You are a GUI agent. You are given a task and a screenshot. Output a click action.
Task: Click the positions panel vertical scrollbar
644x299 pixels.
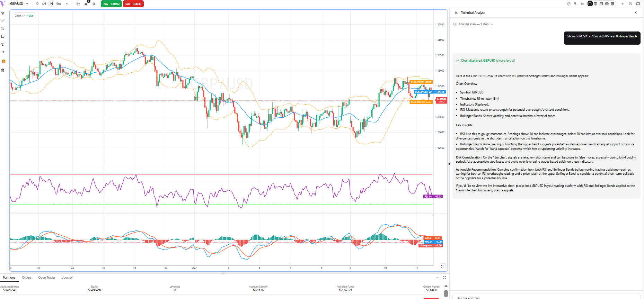(446, 293)
